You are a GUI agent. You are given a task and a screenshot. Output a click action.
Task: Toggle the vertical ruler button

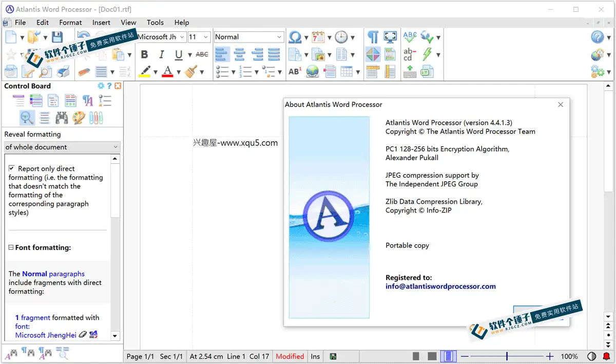coord(390,71)
